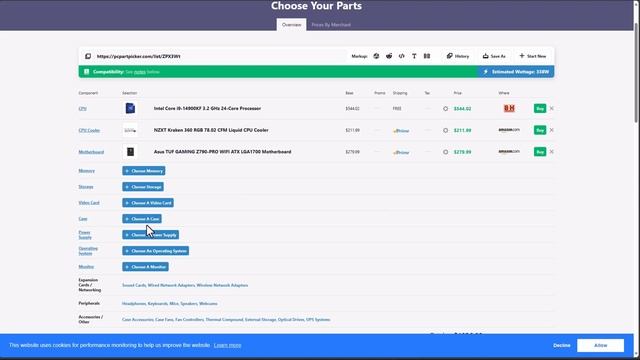
Task: Open the CPU category link
Action: [82, 109]
